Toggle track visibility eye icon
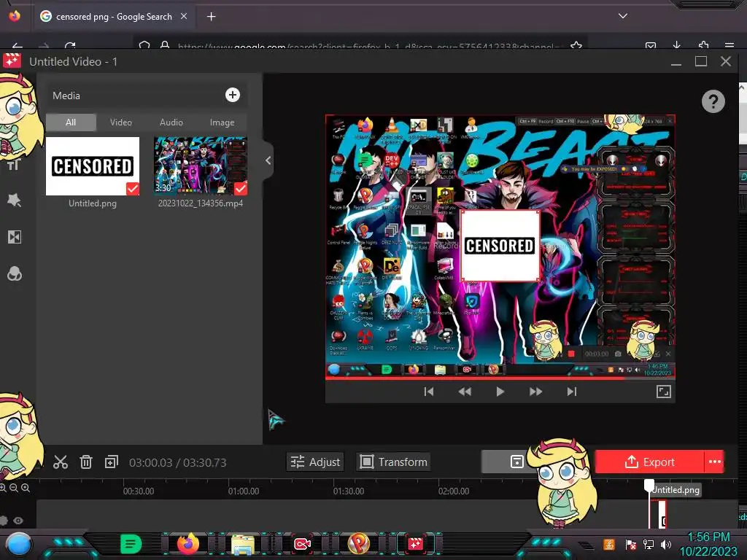Image resolution: width=747 pixels, height=560 pixels. 18,521
